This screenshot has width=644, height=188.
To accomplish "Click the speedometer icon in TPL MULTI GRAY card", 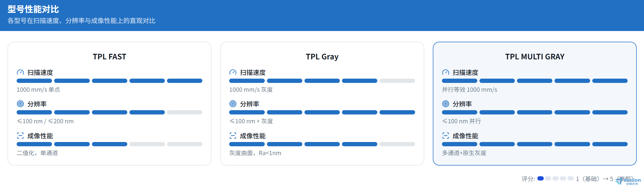I will click(x=446, y=72).
